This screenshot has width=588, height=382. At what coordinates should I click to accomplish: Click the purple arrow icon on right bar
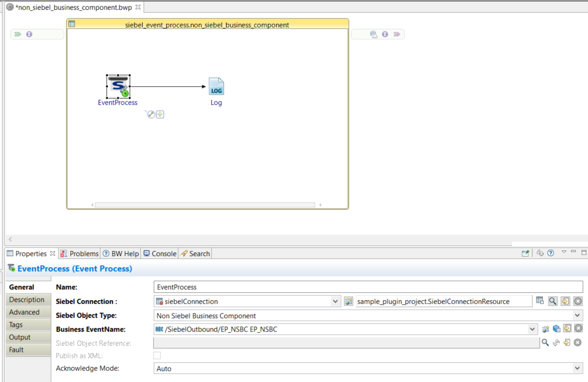tap(397, 34)
